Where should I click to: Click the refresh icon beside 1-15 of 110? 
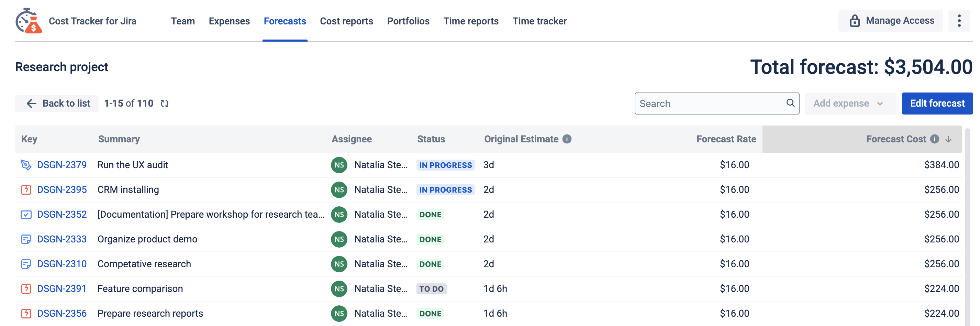pyautogui.click(x=164, y=104)
